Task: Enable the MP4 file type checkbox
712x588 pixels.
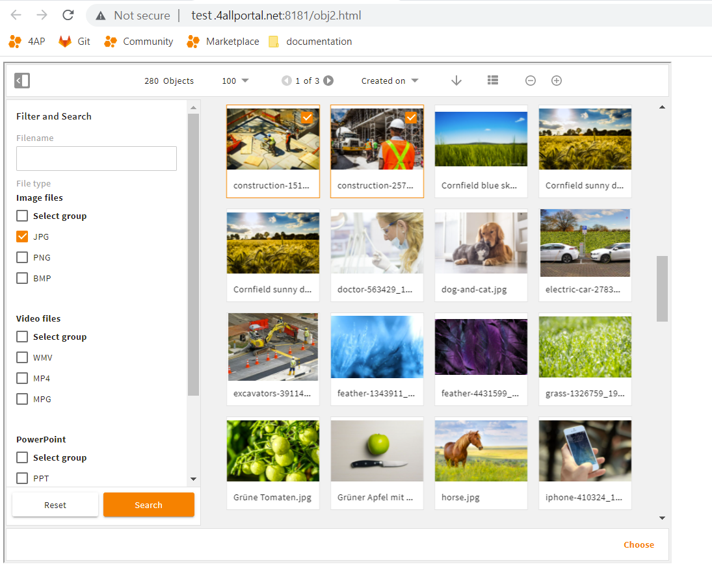Action: point(22,378)
